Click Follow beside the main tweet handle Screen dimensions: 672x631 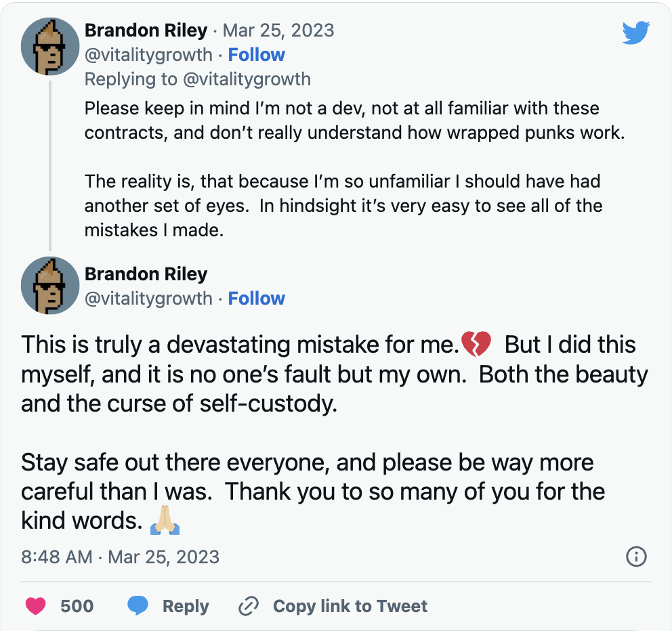(x=257, y=299)
